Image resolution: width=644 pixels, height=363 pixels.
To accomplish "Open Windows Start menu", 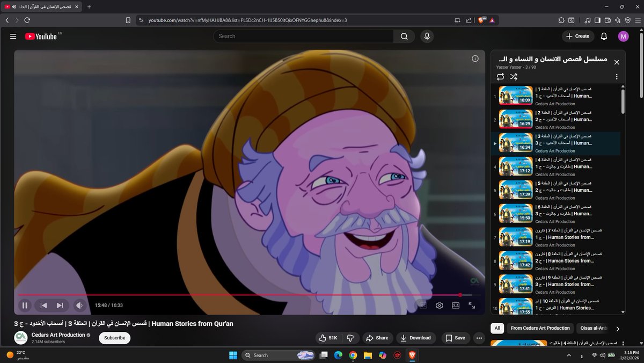I will coord(233,355).
